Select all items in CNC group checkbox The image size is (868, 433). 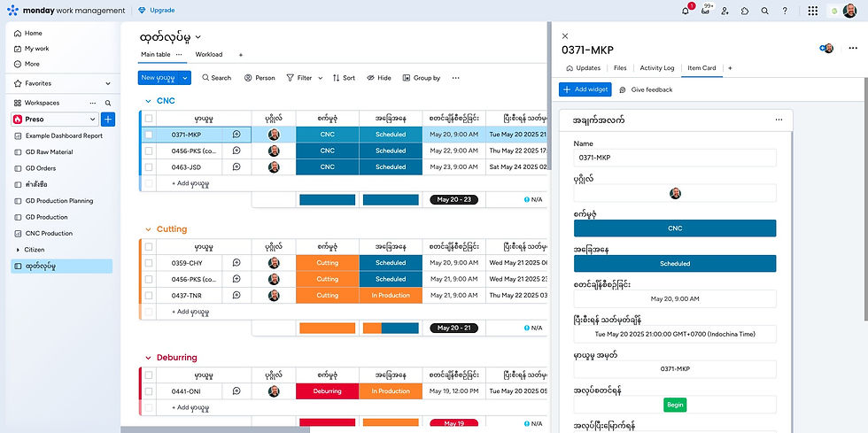click(x=149, y=119)
